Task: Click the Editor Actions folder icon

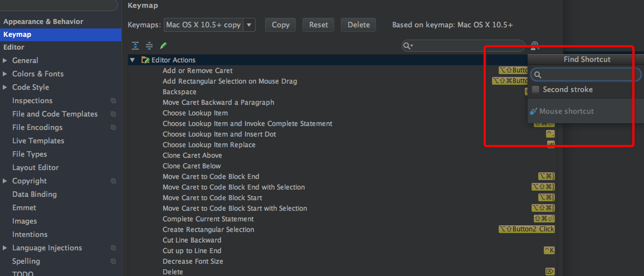Action: click(145, 60)
